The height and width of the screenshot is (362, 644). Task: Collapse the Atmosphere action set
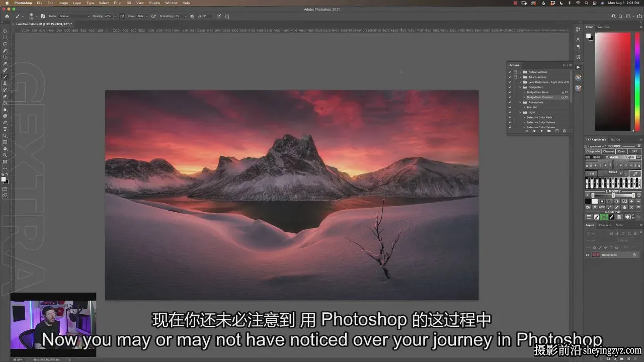pos(520,102)
